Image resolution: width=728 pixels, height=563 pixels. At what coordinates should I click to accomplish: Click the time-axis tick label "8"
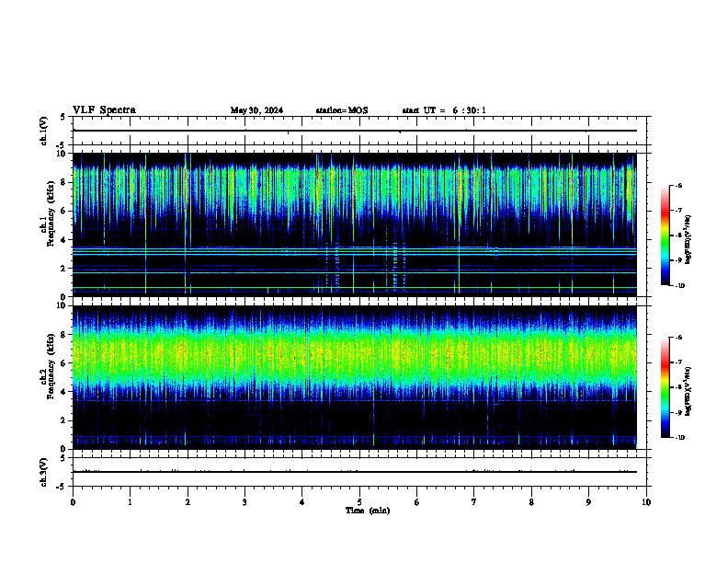click(531, 502)
